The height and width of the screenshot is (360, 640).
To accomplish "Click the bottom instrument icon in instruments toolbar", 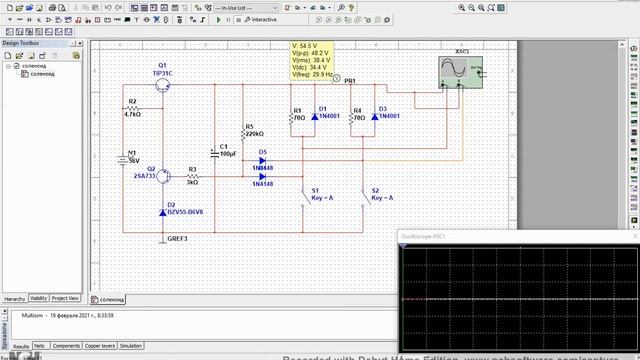I will (x=634, y=220).
